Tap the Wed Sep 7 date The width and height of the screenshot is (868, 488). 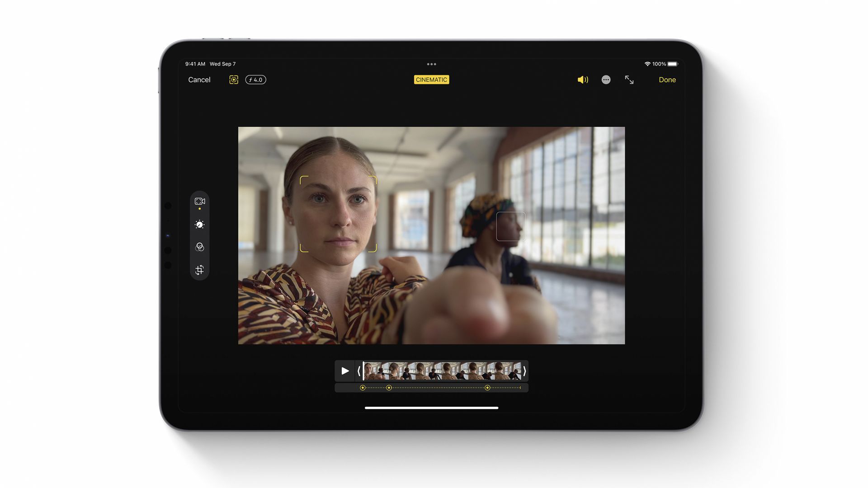point(222,64)
